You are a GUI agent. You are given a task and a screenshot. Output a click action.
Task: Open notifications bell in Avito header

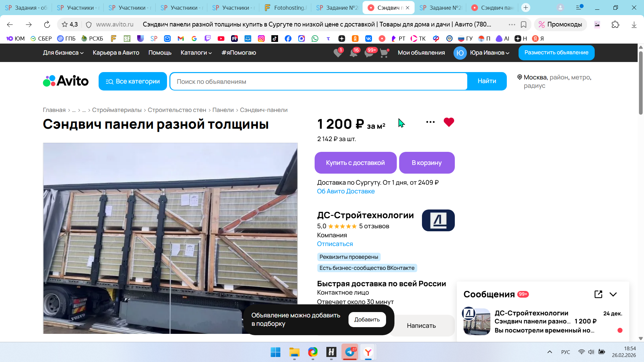point(353,53)
